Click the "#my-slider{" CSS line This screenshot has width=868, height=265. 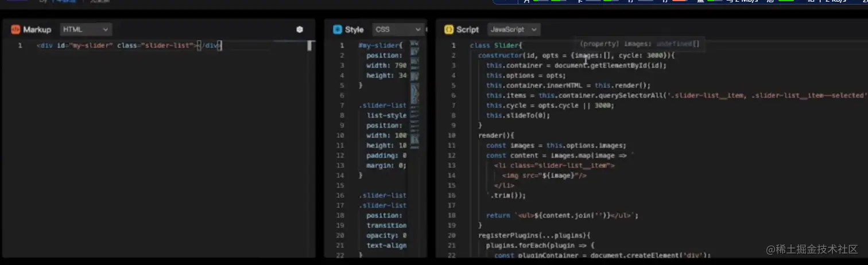click(x=381, y=45)
